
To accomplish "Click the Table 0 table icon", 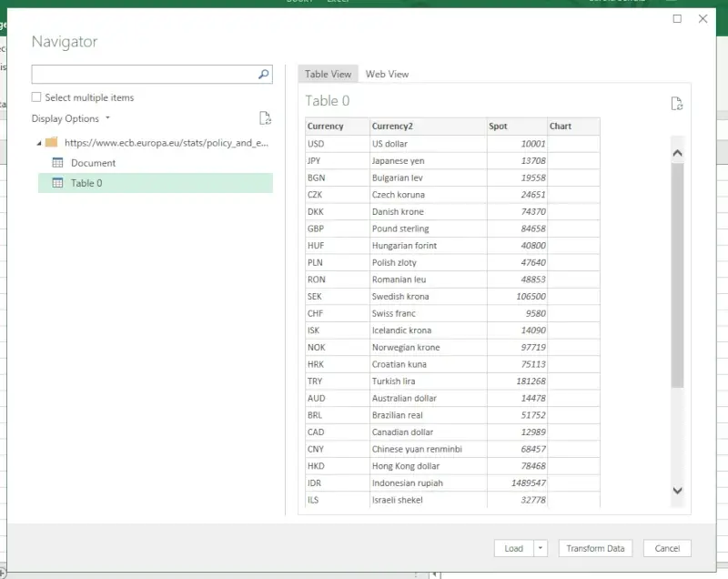I will coord(57,183).
